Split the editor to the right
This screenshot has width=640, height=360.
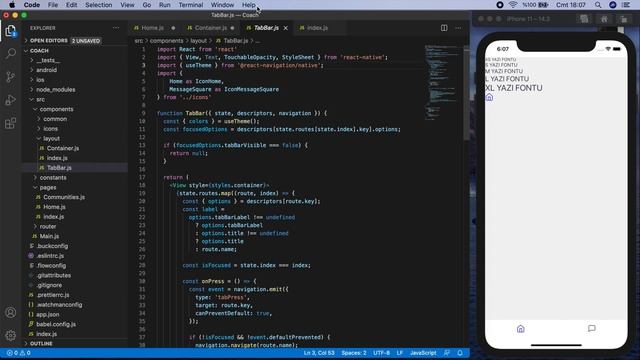coord(444,28)
